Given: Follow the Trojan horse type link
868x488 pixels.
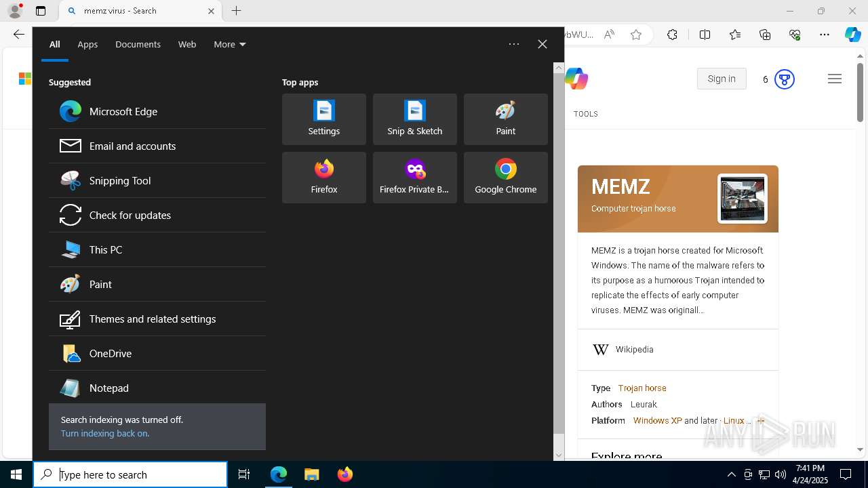Looking at the screenshot, I should point(642,388).
